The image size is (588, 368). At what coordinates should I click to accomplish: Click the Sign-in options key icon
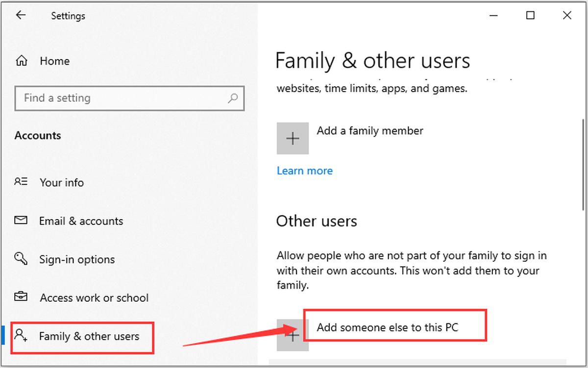point(21,259)
